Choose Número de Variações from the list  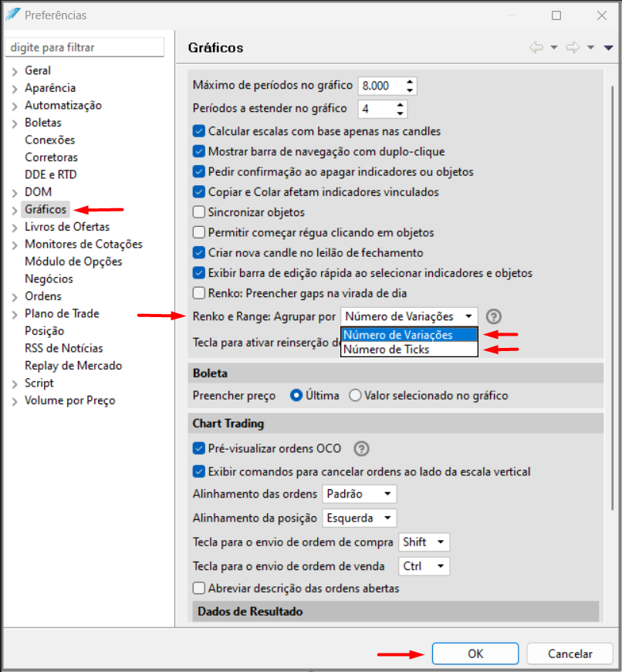click(409, 335)
